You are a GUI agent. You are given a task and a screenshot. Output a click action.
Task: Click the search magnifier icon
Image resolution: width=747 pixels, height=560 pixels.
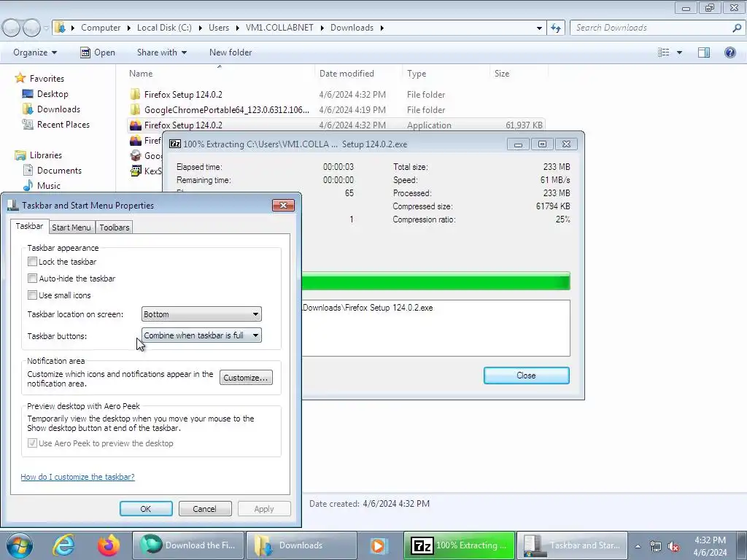[x=737, y=28]
